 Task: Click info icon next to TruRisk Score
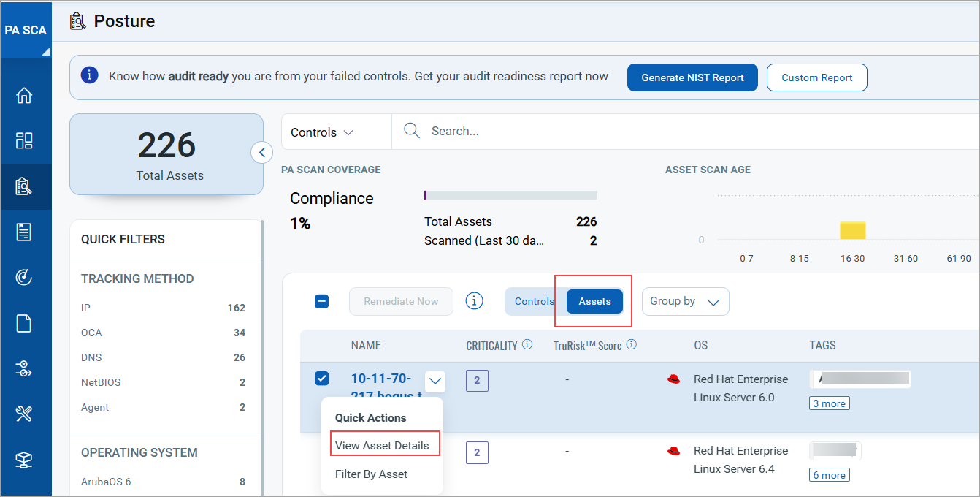click(632, 344)
